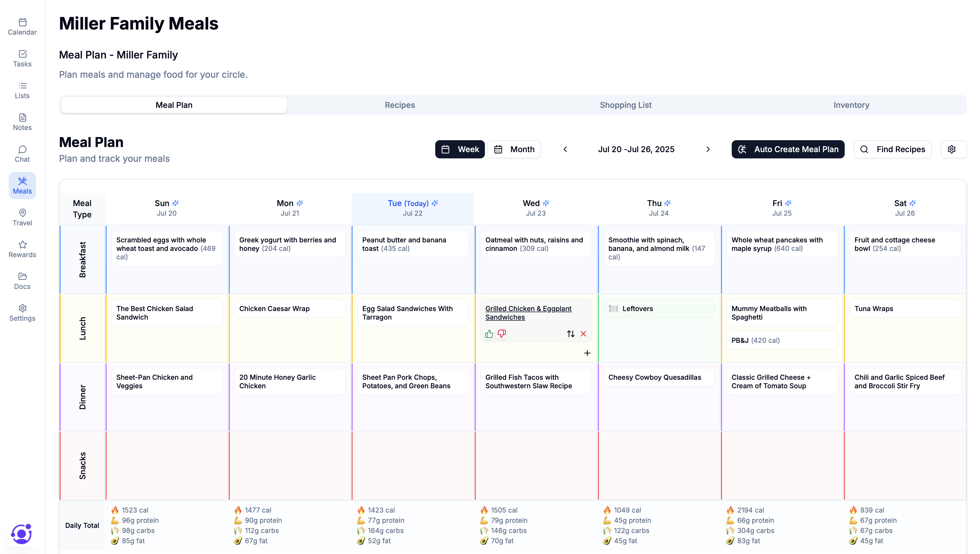The width and height of the screenshot is (980, 554).
Task: Open the Recipes tab
Action: (x=399, y=105)
